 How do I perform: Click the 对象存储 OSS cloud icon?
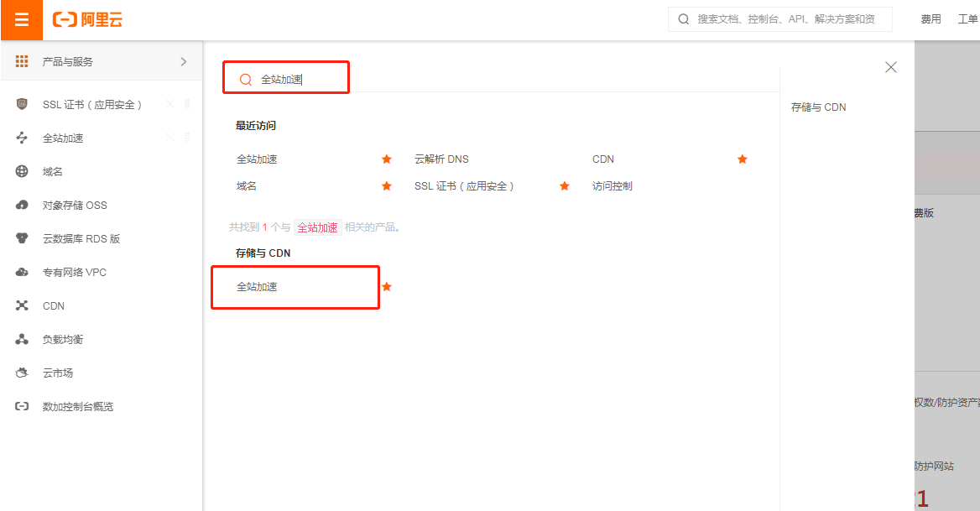(22, 205)
